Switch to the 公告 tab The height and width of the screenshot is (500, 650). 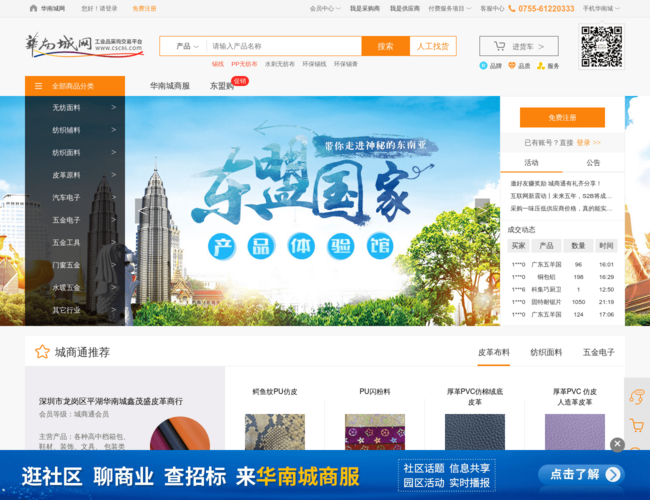coord(593,163)
